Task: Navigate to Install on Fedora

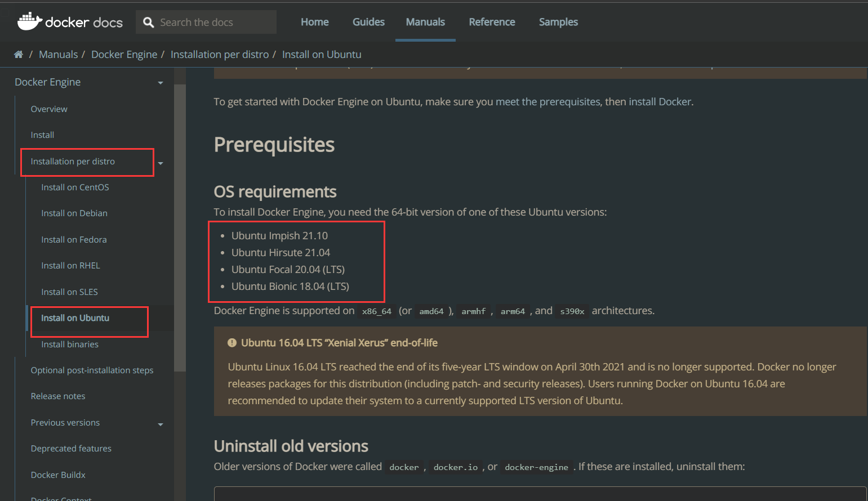Action: pyautogui.click(x=74, y=240)
